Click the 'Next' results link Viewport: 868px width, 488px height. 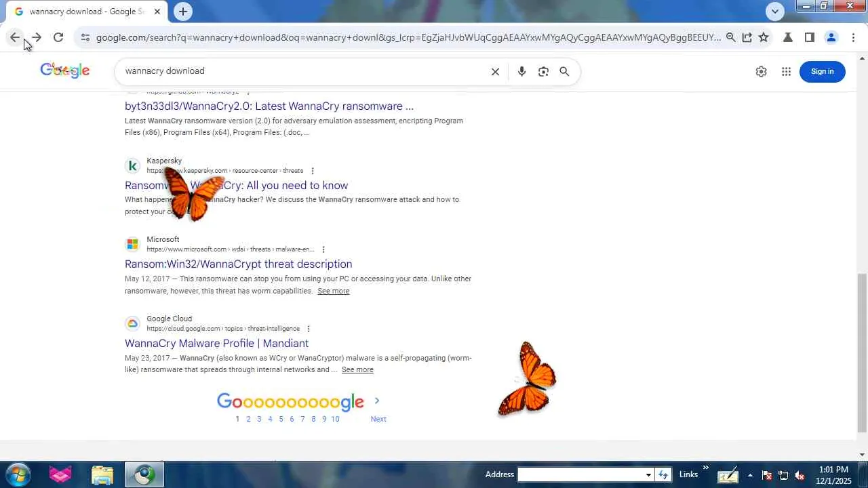(378, 419)
